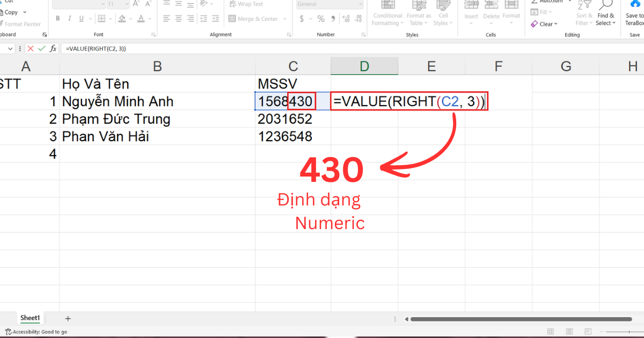Click the Decrease Decimal icon
Viewport: 644px width, 338px height.
pyautogui.click(x=358, y=18)
